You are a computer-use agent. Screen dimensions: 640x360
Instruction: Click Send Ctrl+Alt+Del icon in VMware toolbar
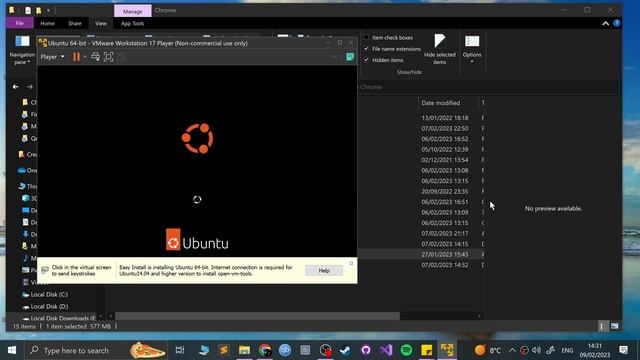[96, 57]
